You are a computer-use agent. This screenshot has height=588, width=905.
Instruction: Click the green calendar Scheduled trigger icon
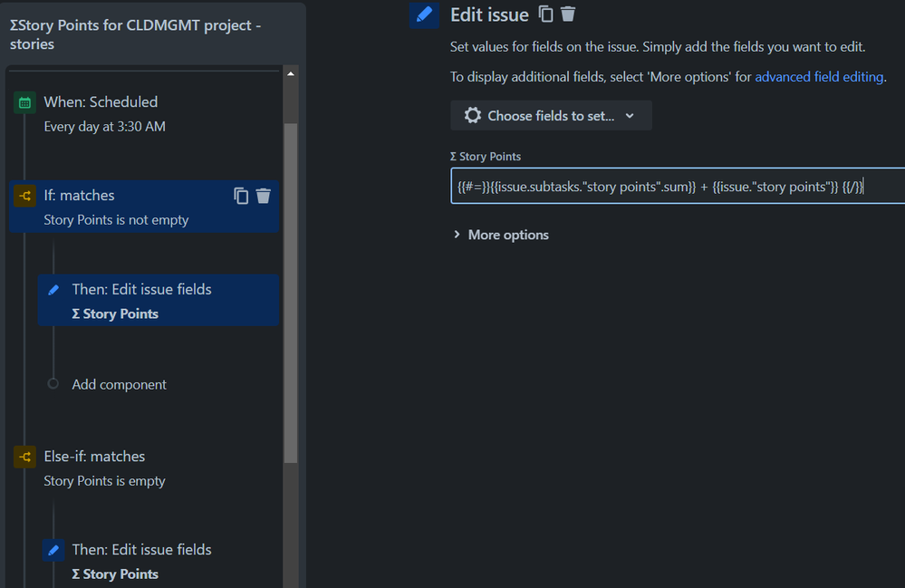pos(24,102)
